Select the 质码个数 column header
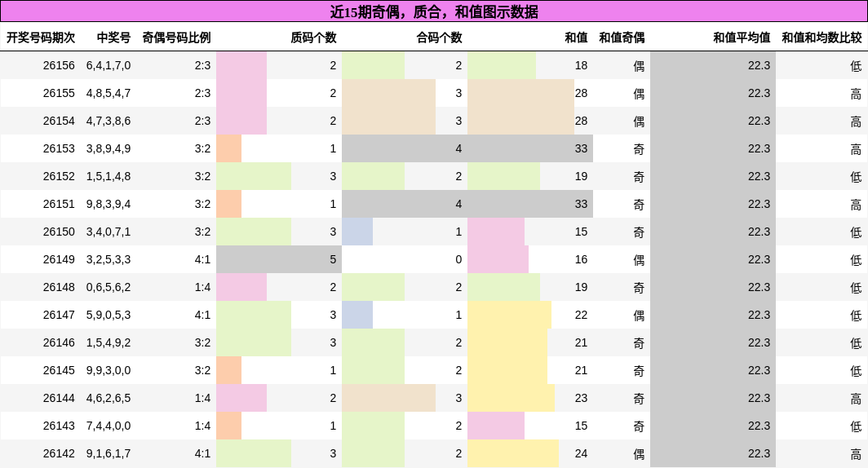868x468 pixels. coord(313,38)
